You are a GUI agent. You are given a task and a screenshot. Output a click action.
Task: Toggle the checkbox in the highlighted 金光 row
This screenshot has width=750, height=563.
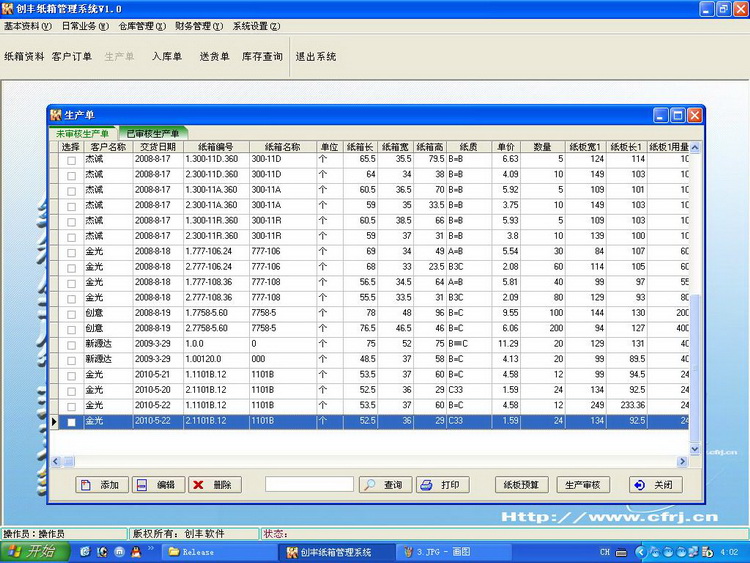[71, 422]
